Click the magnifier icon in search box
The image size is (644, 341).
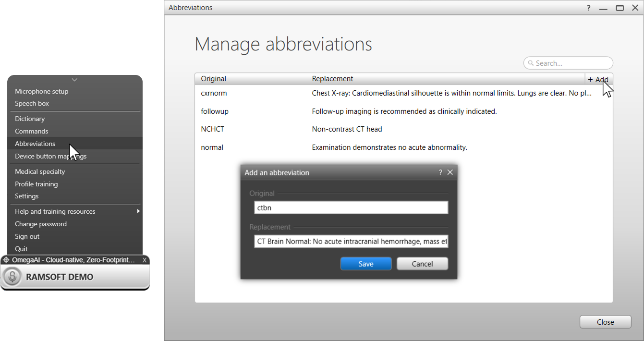pyautogui.click(x=531, y=63)
